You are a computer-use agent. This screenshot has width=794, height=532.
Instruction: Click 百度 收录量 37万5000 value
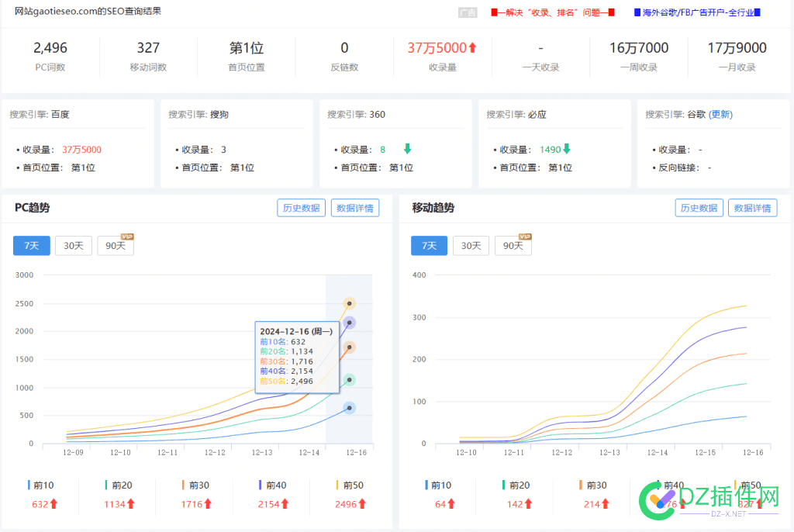coord(81,150)
